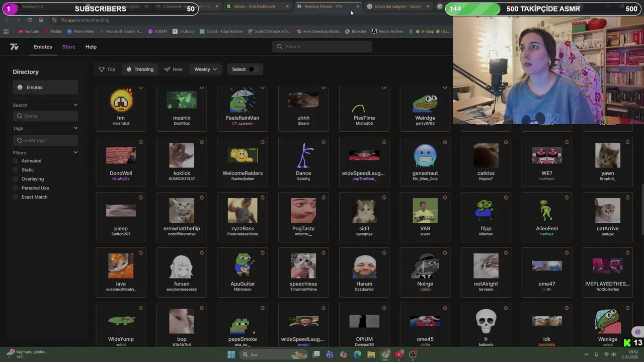Enable the Animated filter checkbox
The height and width of the screenshot is (362, 644).
(16, 161)
